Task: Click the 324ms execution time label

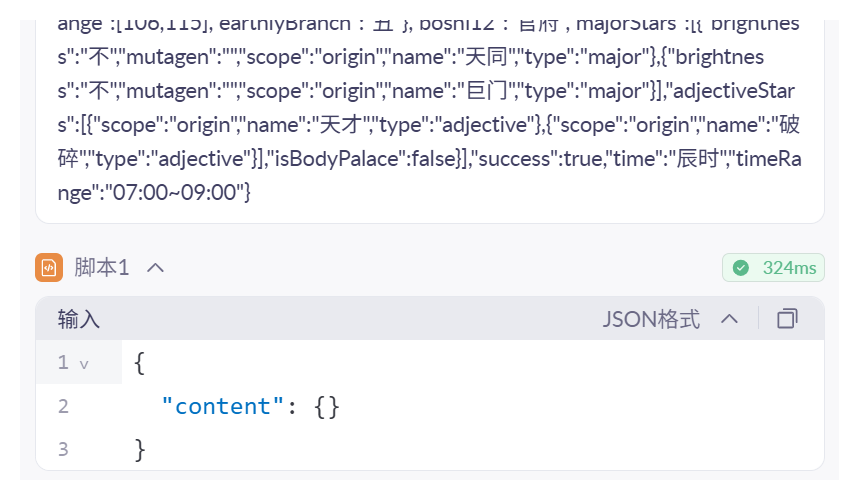Action: coord(789,268)
